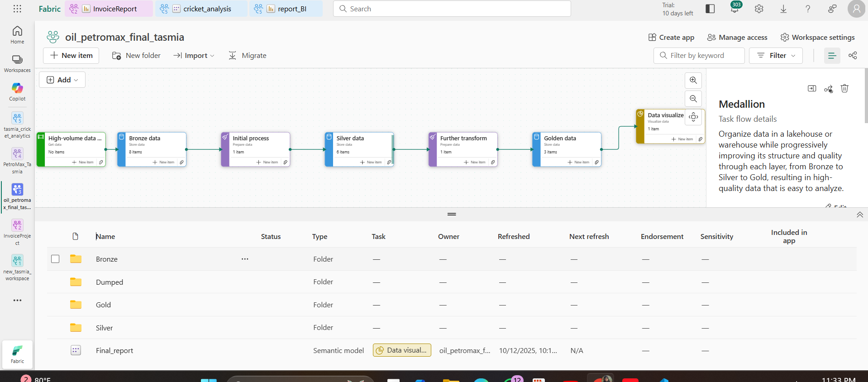Expand the Add dropdown on canvas
This screenshot has width=868, height=382.
pos(62,80)
